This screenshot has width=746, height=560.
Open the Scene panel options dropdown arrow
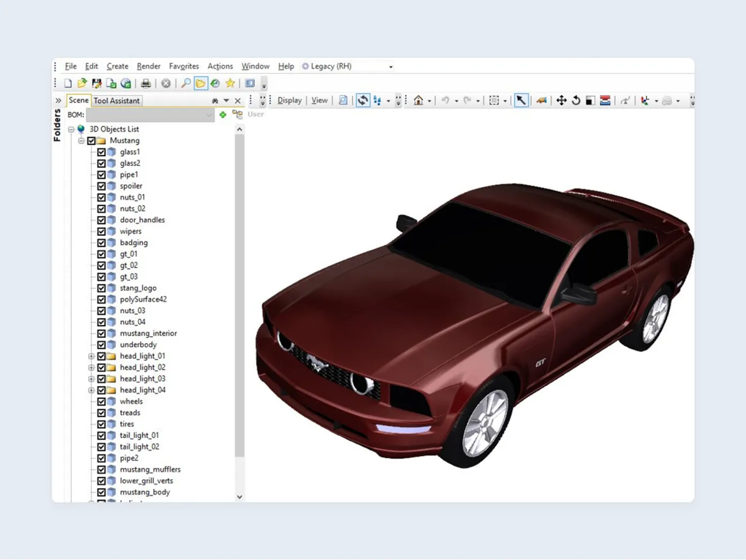[226, 101]
